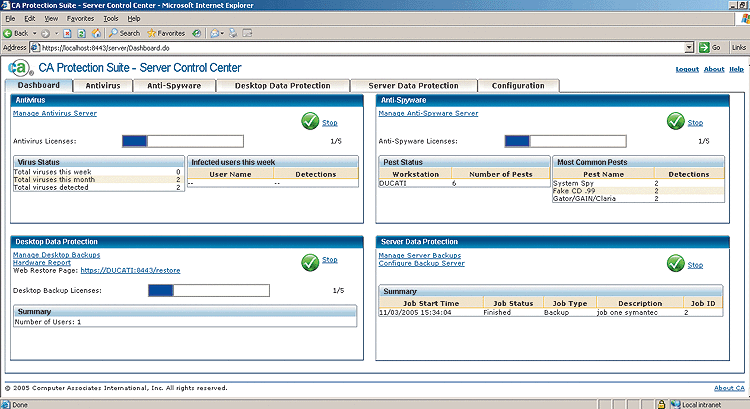
Task: Click the Go button
Action: [710, 47]
